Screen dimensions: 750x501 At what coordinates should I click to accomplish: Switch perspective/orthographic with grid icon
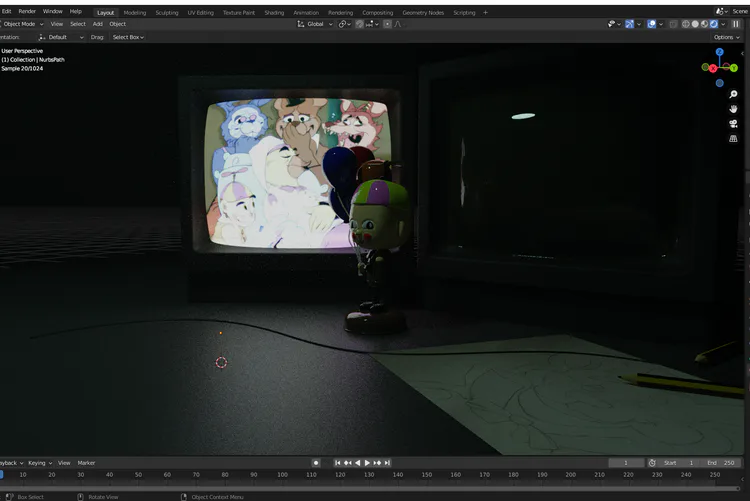click(x=733, y=139)
